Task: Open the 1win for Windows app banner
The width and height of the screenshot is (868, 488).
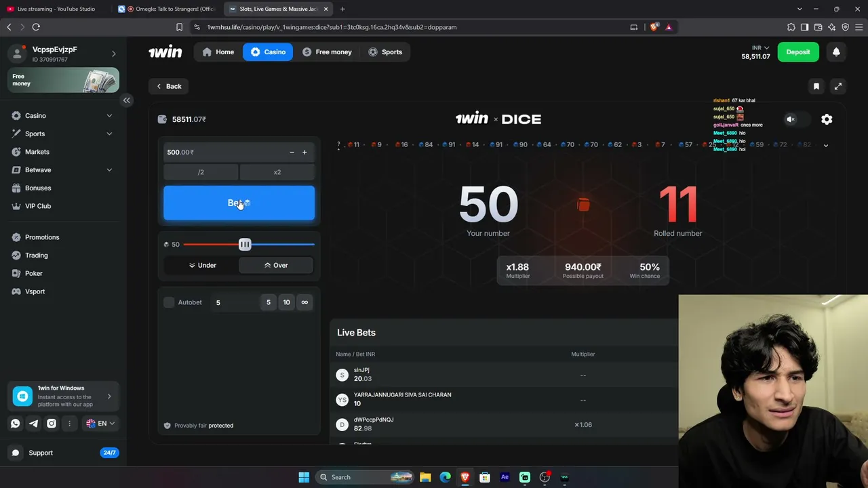Action: 64,396
